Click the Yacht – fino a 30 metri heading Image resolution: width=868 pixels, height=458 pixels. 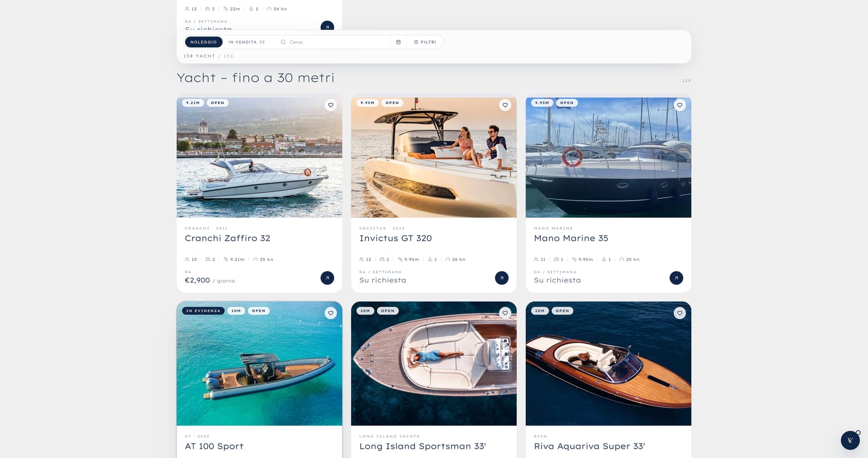pyautogui.click(x=256, y=78)
